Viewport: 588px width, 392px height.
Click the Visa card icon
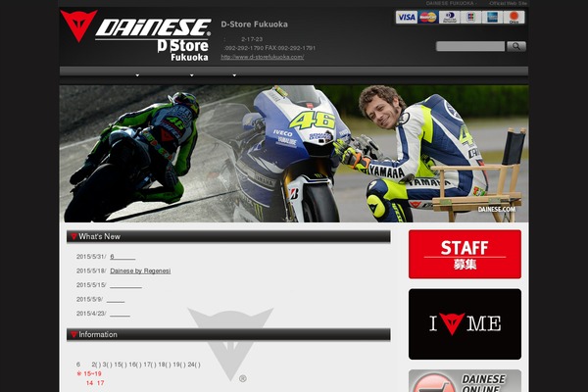click(x=407, y=18)
